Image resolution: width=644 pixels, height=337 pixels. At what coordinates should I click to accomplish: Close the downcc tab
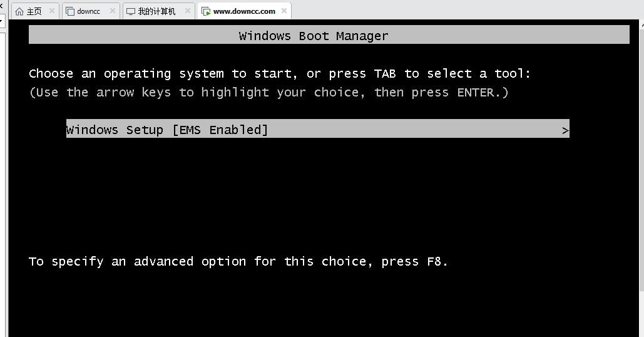pyautogui.click(x=113, y=11)
